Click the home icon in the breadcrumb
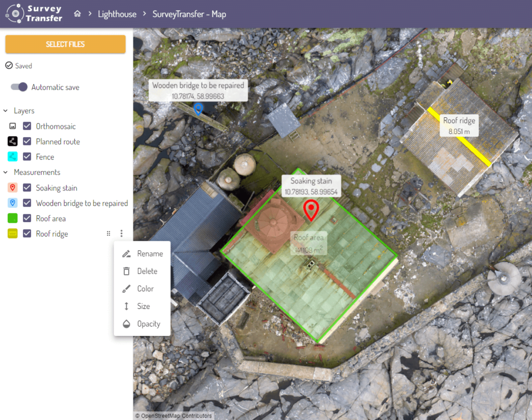Image resolution: width=532 pixels, height=420 pixels. click(x=77, y=14)
